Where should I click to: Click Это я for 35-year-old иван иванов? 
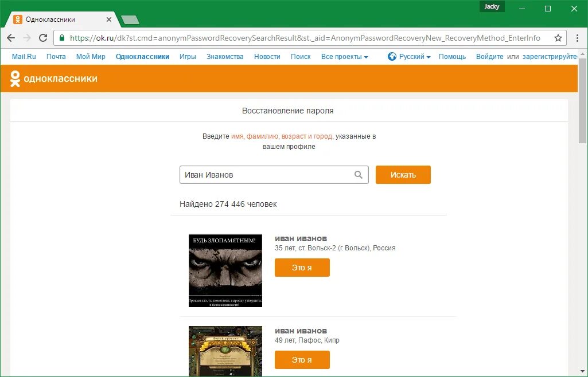coord(302,268)
